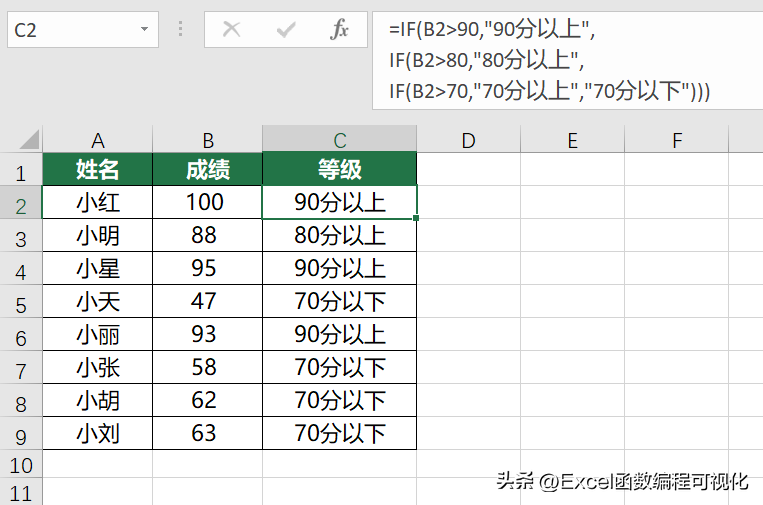Viewport: 763px width, 505px height.
Task: Select row 9 header
Action: click(x=21, y=433)
